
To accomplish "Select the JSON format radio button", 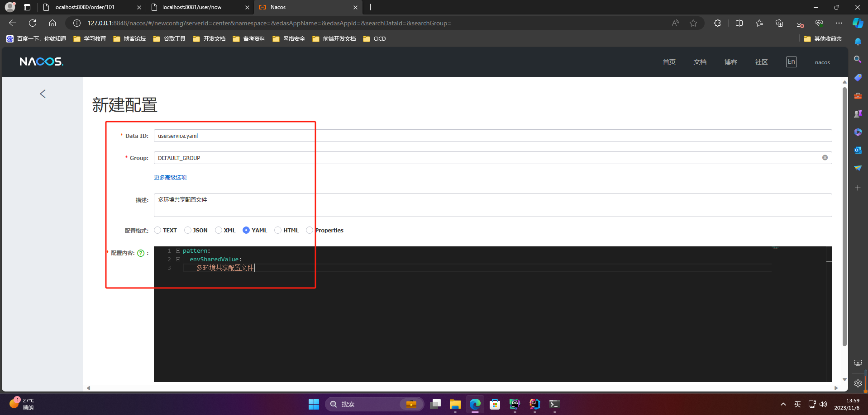I will [188, 230].
